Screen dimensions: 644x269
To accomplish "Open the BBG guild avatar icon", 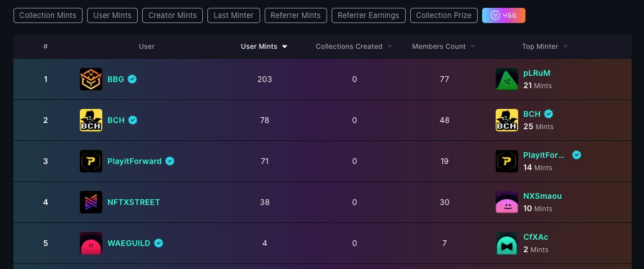I will [91, 79].
